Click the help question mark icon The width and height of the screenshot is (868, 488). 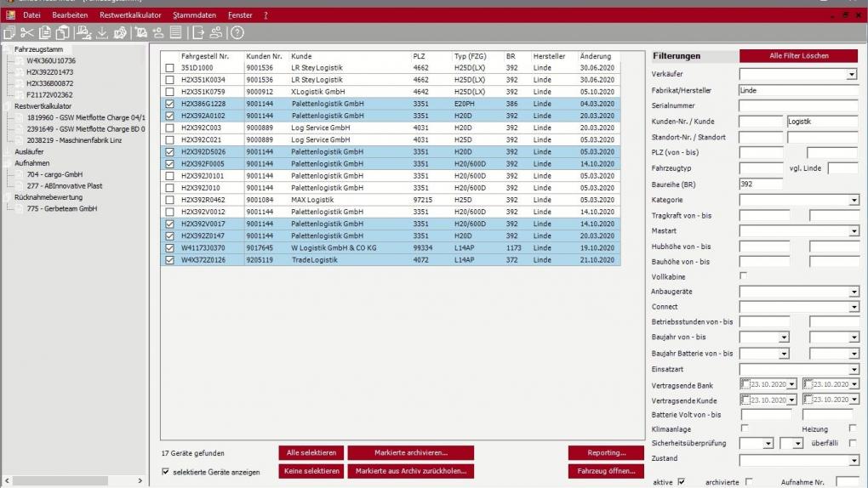237,32
